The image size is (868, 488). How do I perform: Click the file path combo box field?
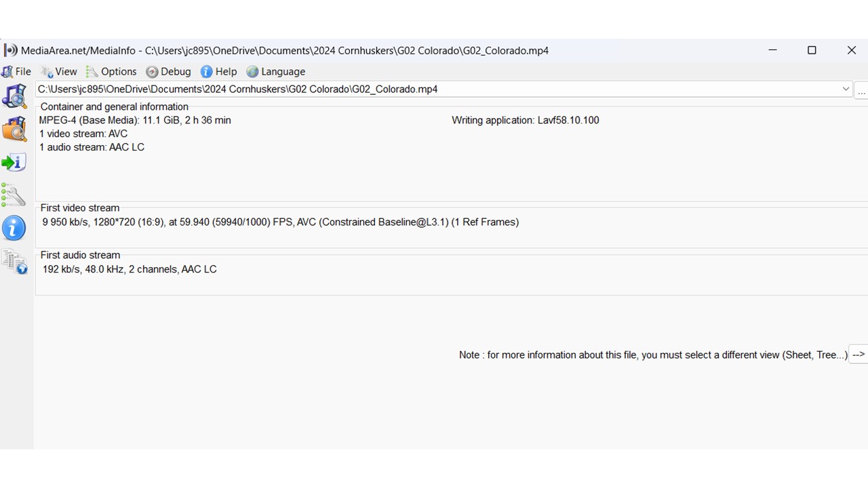point(443,89)
